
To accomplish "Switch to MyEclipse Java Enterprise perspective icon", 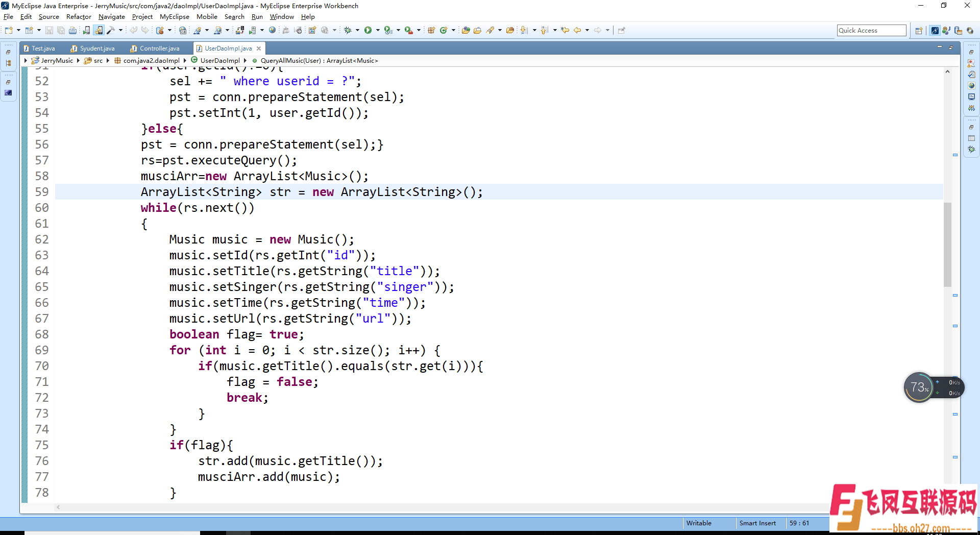I will [935, 31].
